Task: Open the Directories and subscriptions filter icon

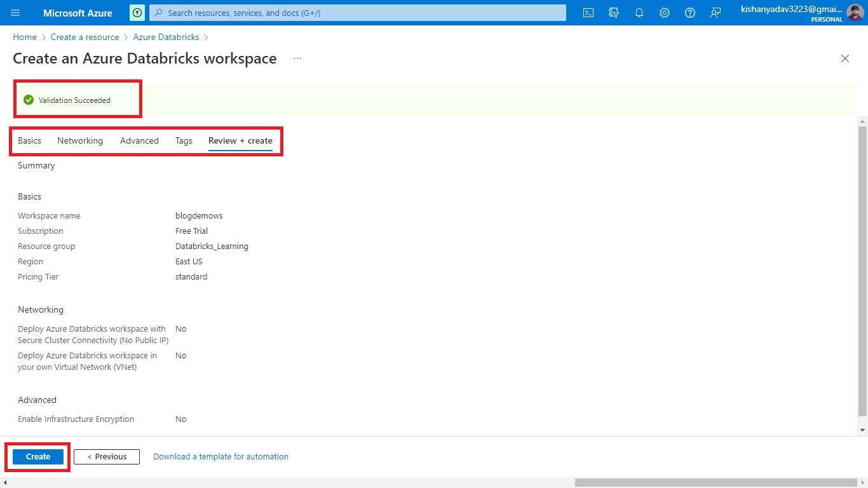Action: (x=614, y=13)
